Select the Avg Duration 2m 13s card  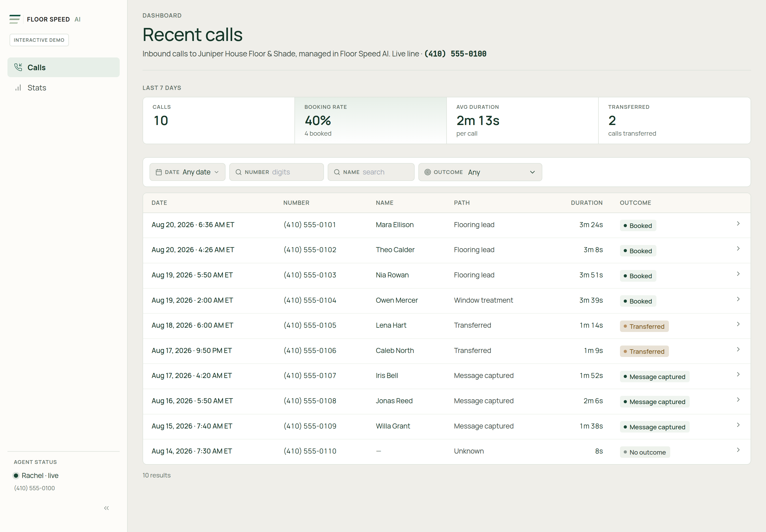[522, 121]
